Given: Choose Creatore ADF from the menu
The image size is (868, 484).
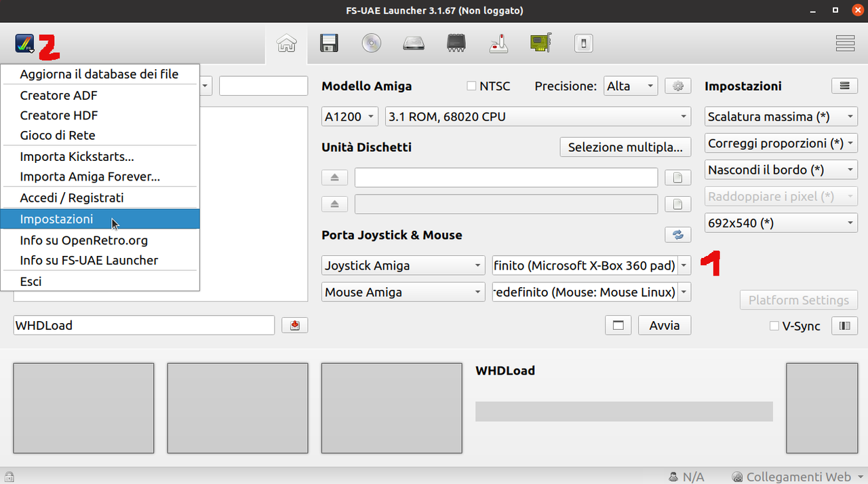Looking at the screenshot, I should (x=100, y=96).
